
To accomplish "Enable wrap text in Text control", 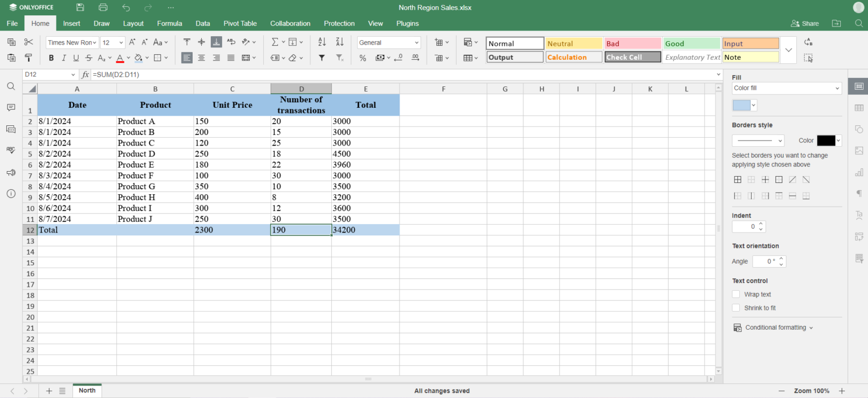I will [736, 294].
